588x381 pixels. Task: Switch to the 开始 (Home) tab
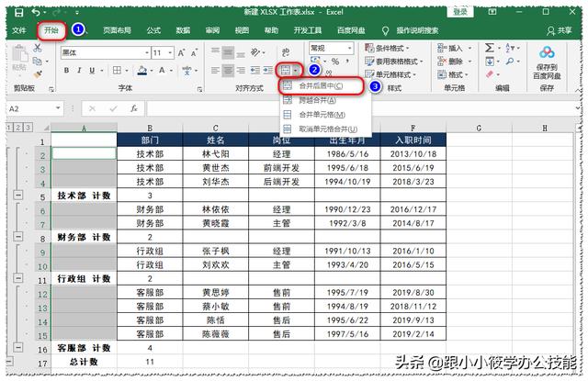51,30
